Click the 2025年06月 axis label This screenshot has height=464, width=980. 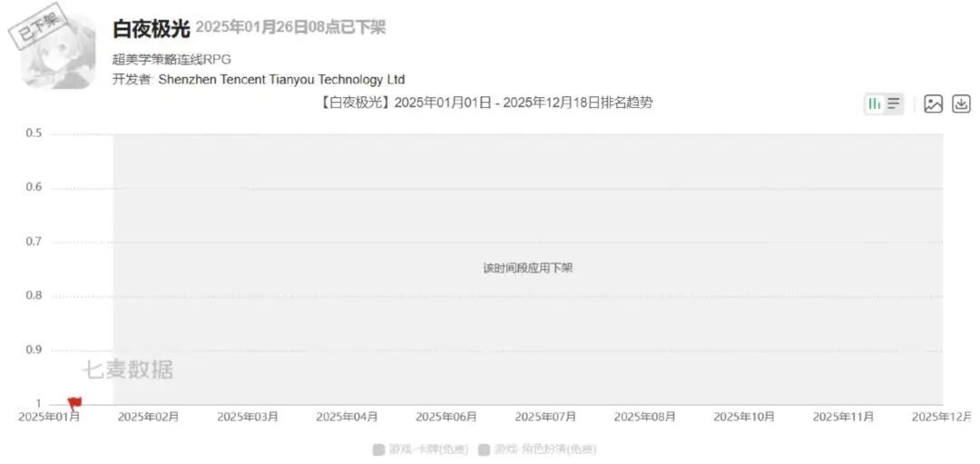pyautogui.click(x=446, y=417)
